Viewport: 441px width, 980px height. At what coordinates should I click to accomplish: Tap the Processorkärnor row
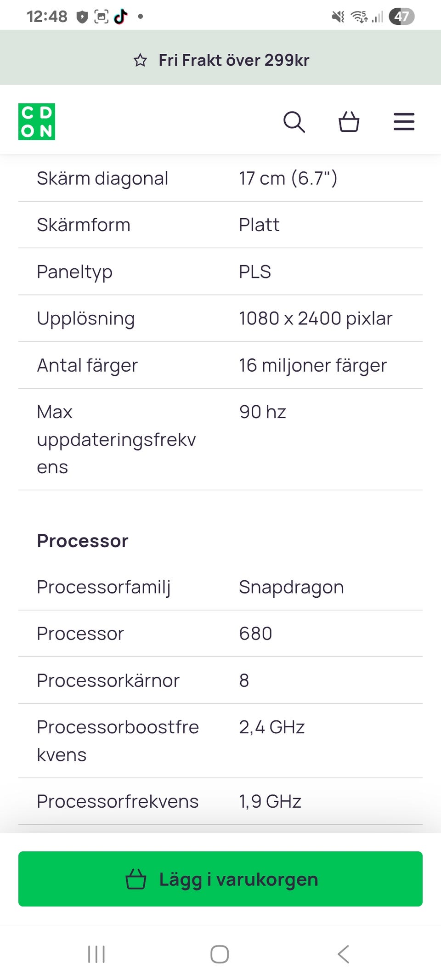(x=220, y=680)
